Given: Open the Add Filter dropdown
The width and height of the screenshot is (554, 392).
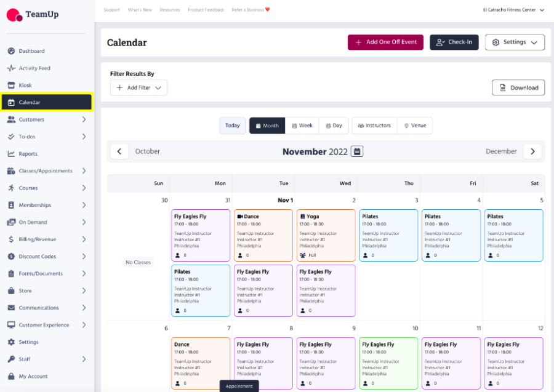Looking at the screenshot, I should pyautogui.click(x=138, y=87).
